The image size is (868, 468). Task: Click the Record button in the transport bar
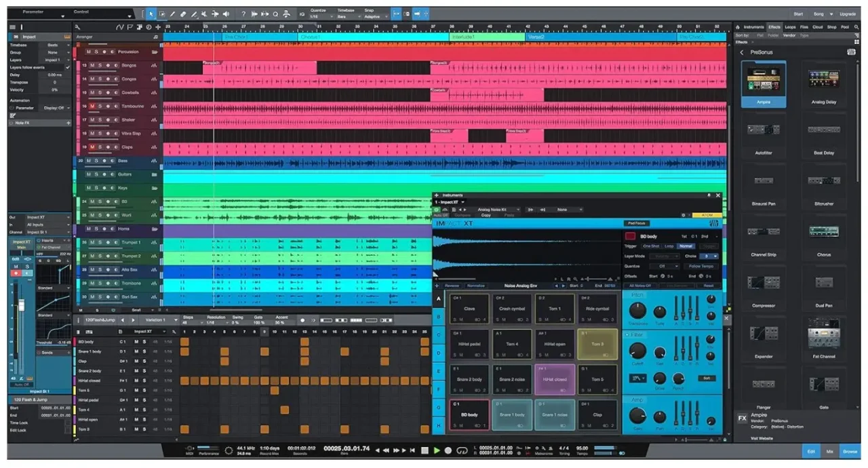click(x=448, y=450)
